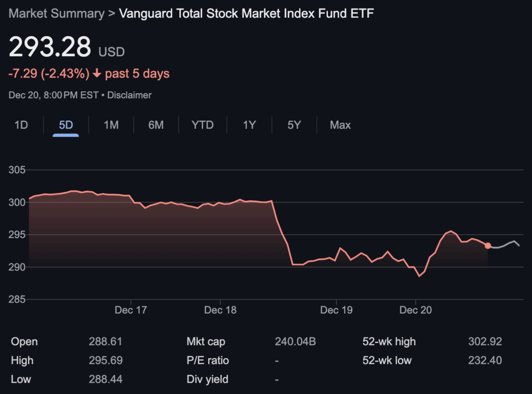The height and width of the screenshot is (394, 532).
Task: Click the 52-wk low label
Action: click(387, 361)
